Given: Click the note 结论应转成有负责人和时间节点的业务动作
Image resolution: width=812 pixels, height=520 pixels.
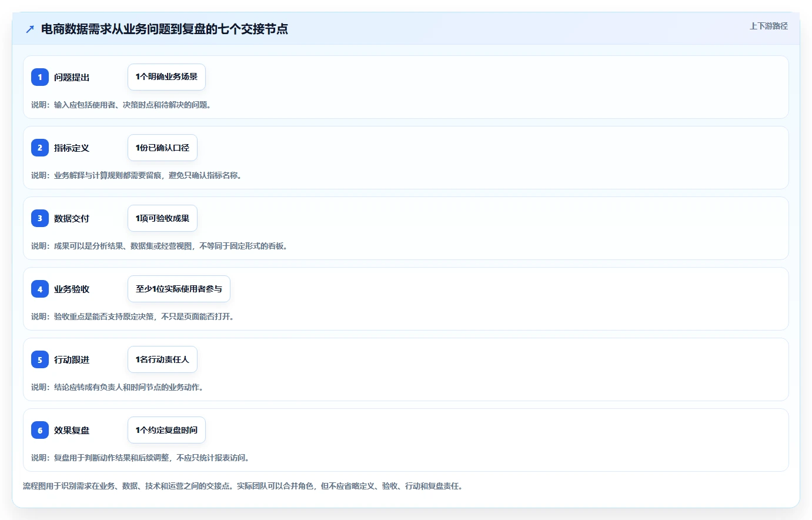Looking at the screenshot, I should click(x=118, y=387).
